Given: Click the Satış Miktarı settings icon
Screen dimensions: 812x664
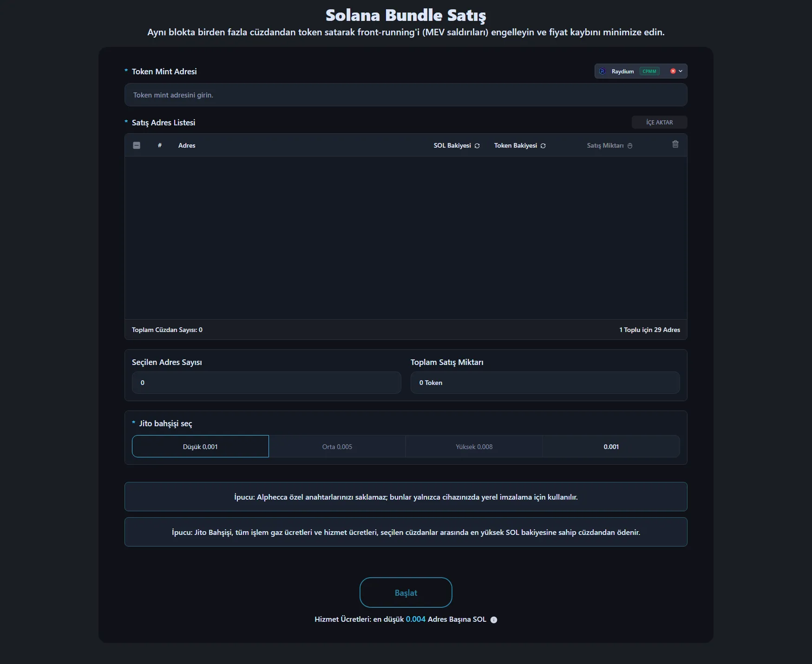Looking at the screenshot, I should (x=630, y=146).
